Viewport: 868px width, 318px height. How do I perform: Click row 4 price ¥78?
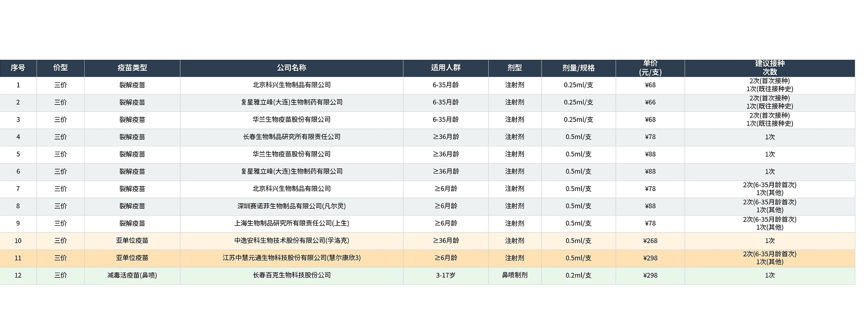point(650,137)
